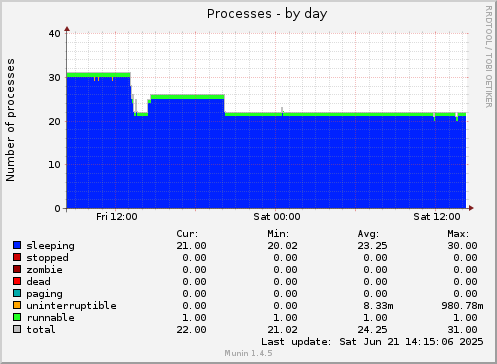The width and height of the screenshot is (497, 364).
Task: Click the 'Number of processes' axis label
Action: coord(10,120)
